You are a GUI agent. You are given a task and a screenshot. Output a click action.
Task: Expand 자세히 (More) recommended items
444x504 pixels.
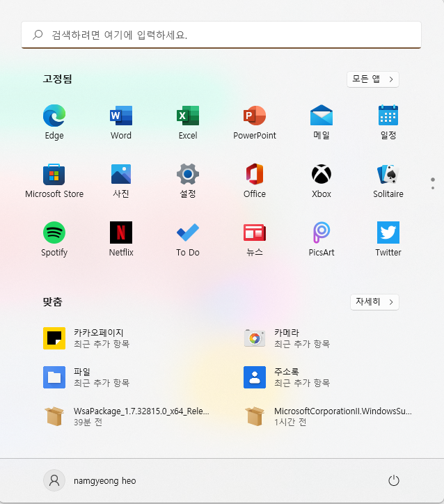click(x=374, y=302)
